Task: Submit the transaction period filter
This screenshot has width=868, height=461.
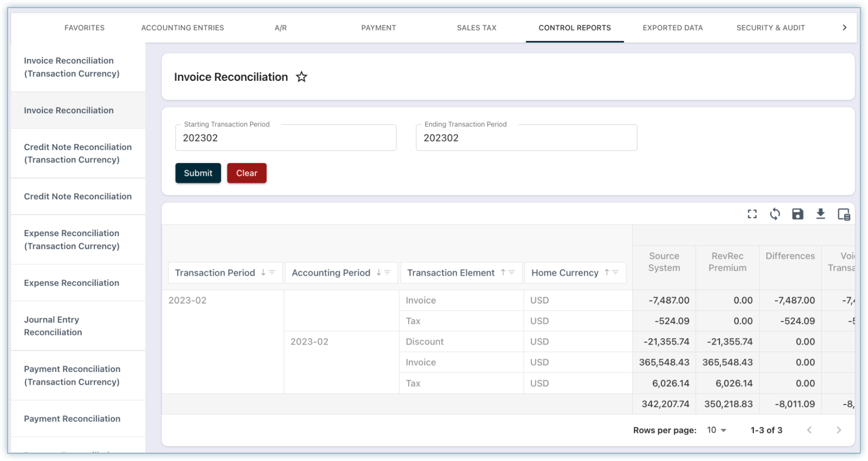Action: pos(198,173)
